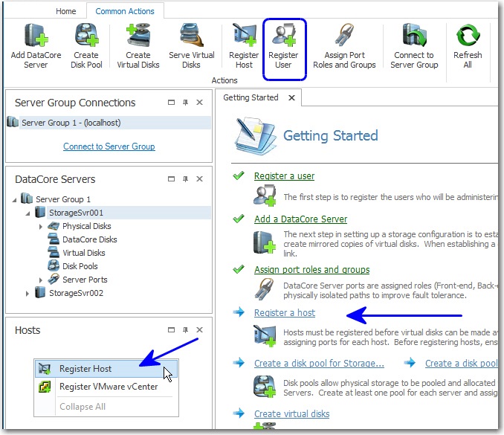Click the Register User ribbon icon
This screenshot has height=435, width=504.
283,35
